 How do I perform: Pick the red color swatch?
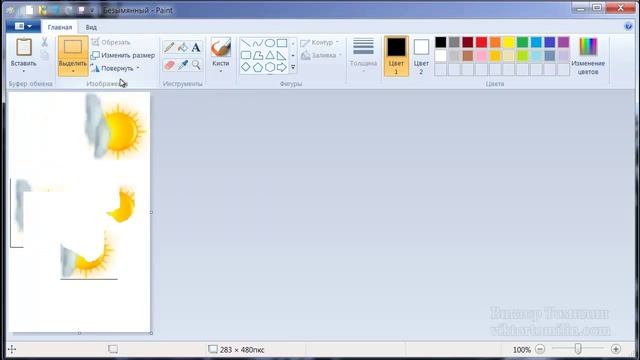click(481, 42)
